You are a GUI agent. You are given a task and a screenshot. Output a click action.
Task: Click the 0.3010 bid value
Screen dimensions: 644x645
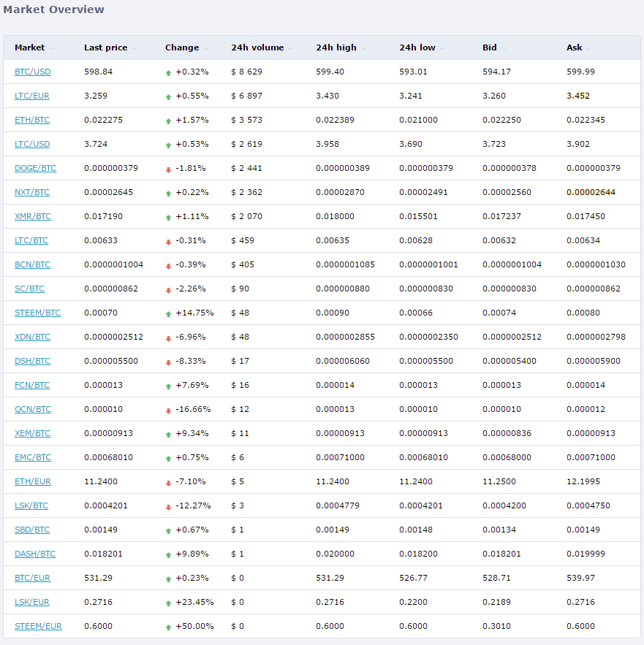click(x=496, y=627)
